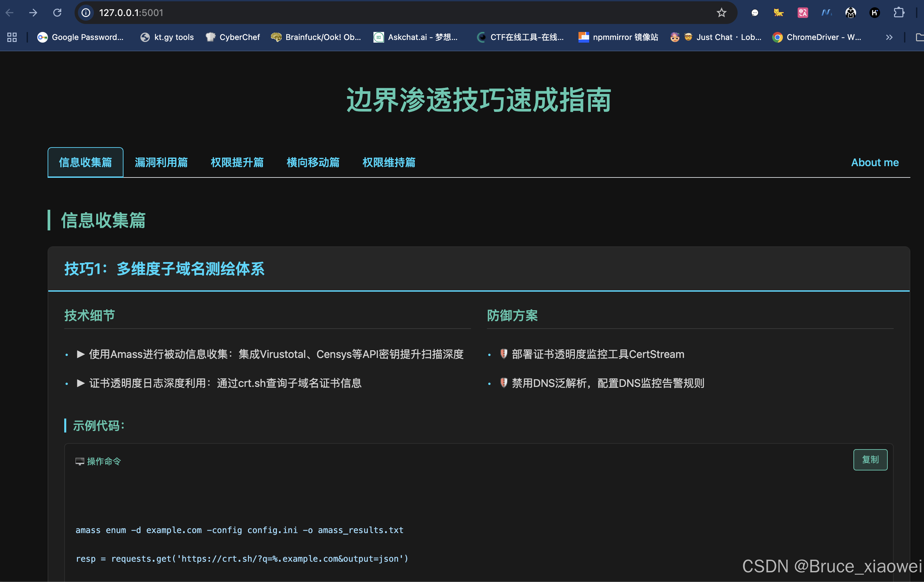Open the 横向移动篇 tab

click(313, 162)
